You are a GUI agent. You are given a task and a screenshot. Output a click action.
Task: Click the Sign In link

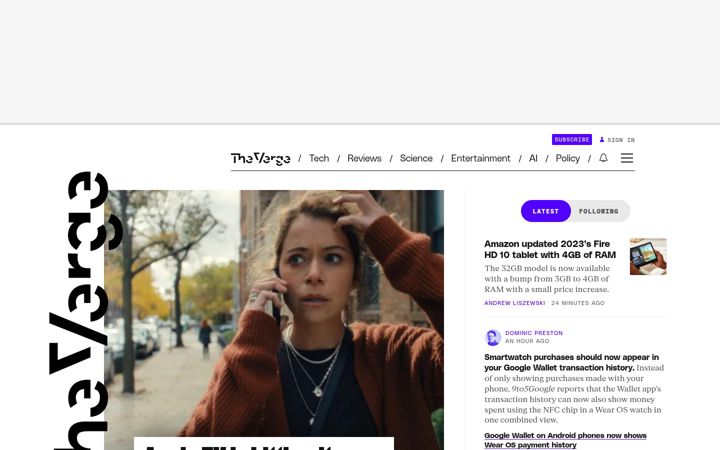pos(621,140)
